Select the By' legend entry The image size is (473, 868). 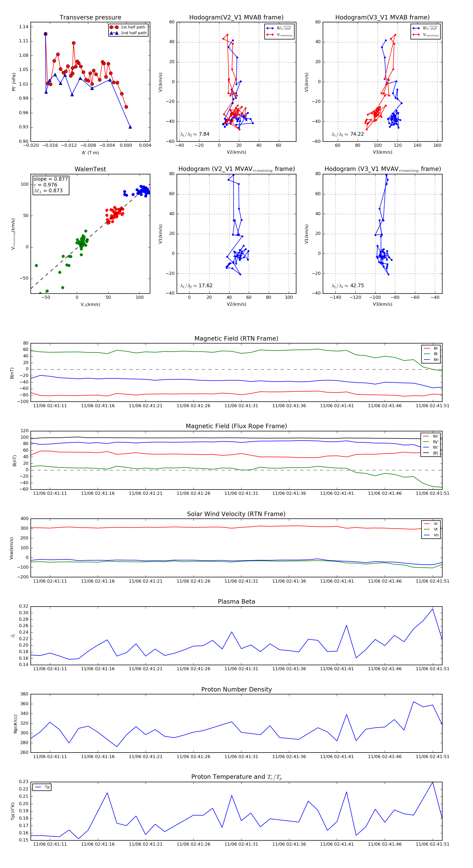431,442
